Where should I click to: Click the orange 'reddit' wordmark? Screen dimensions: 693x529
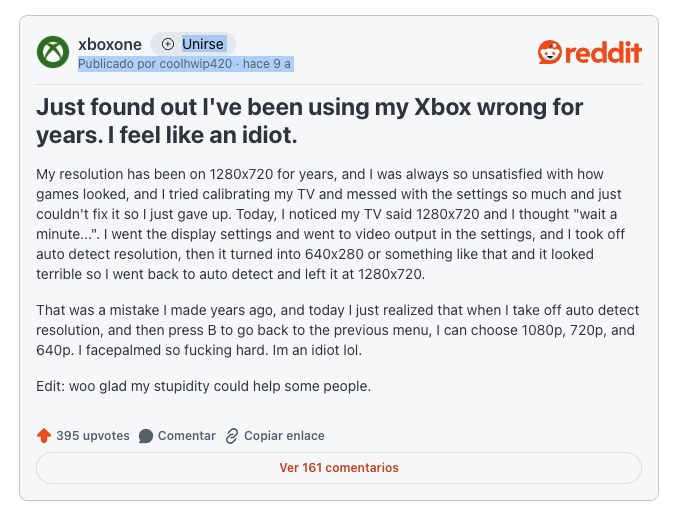603,53
